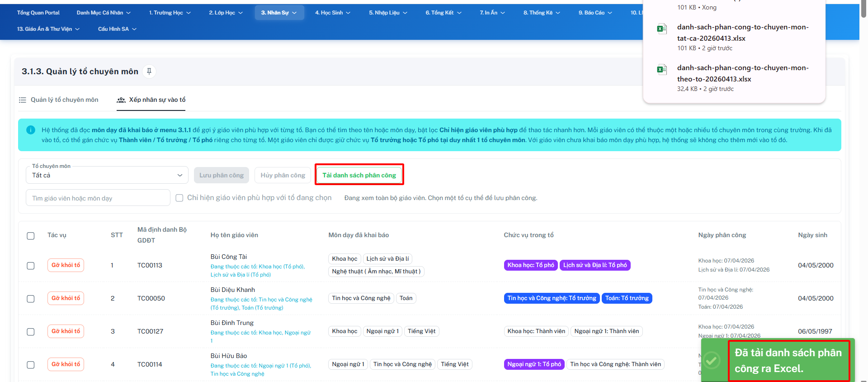This screenshot has width=868, height=382.
Task: Expand the 7. In Ấn menu
Action: tap(492, 13)
